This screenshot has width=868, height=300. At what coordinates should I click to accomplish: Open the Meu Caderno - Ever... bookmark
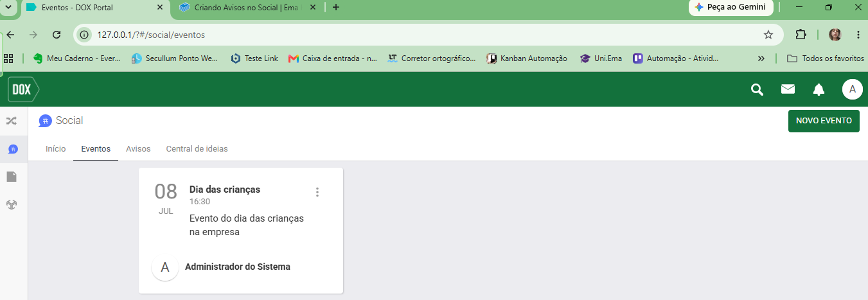(77, 58)
